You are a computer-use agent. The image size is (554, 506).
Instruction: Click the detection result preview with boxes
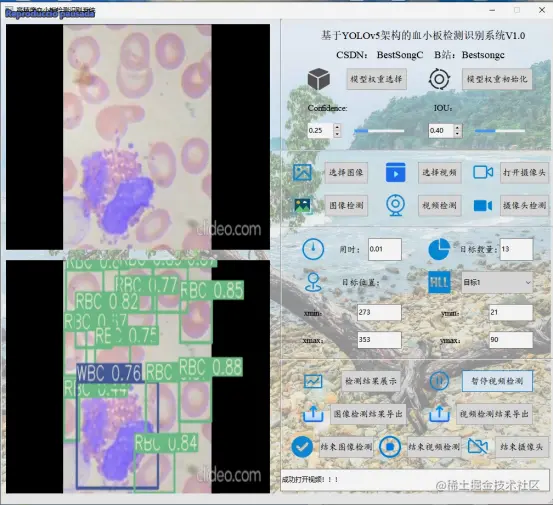138,377
